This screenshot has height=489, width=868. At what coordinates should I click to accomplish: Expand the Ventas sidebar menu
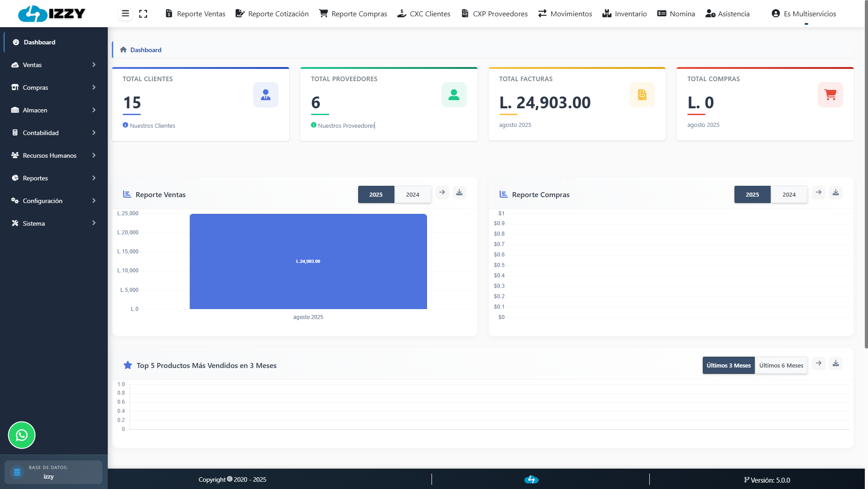click(53, 65)
